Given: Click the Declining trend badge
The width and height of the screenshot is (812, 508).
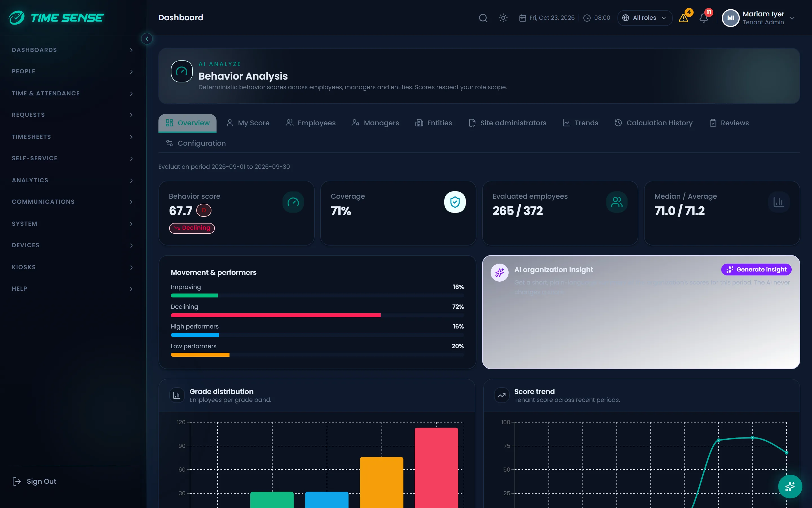Looking at the screenshot, I should pos(192,228).
